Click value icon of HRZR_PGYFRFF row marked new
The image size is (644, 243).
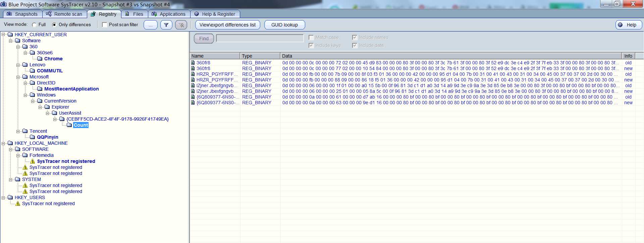coord(193,80)
